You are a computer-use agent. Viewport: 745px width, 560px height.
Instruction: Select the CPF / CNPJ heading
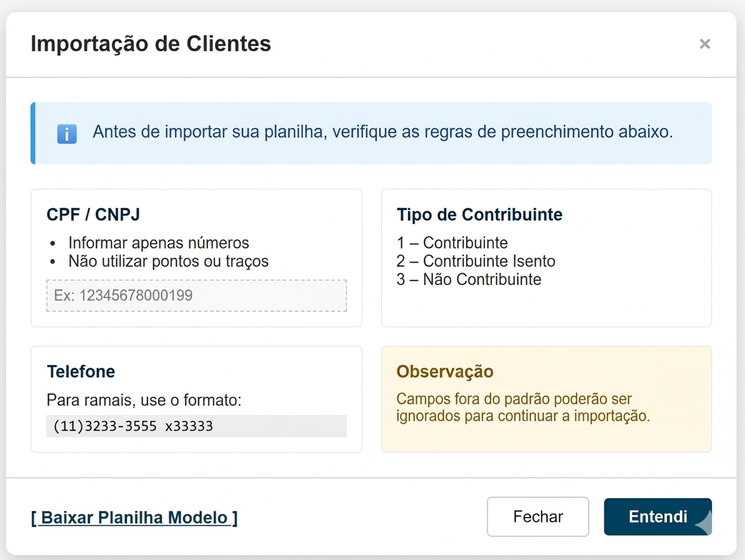coord(93,214)
